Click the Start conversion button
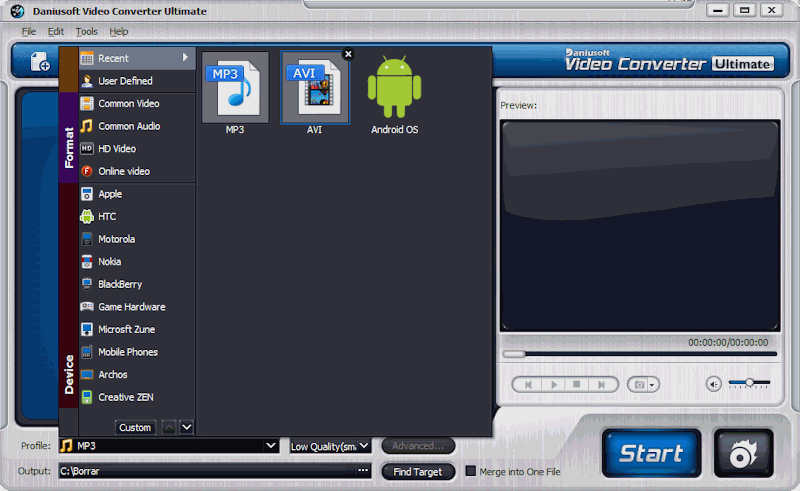 tap(652, 453)
